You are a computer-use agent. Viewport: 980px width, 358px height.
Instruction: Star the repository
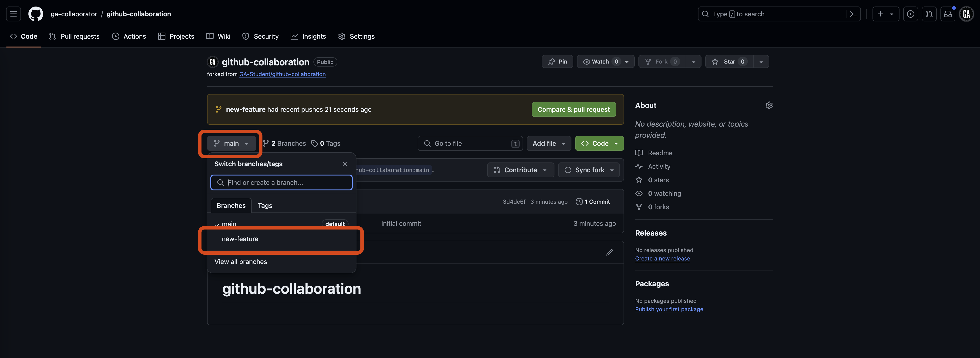pyautogui.click(x=728, y=61)
